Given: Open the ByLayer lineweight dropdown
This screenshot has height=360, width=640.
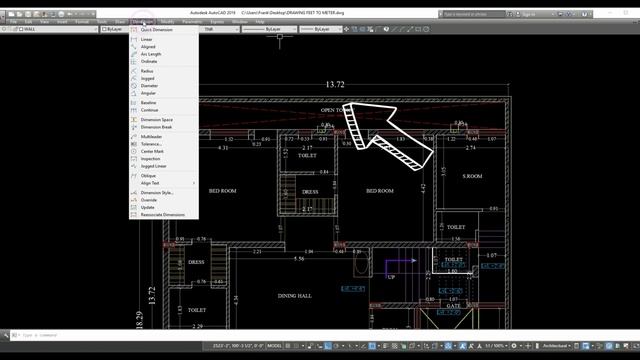Looking at the screenshot, I should (x=321, y=29).
